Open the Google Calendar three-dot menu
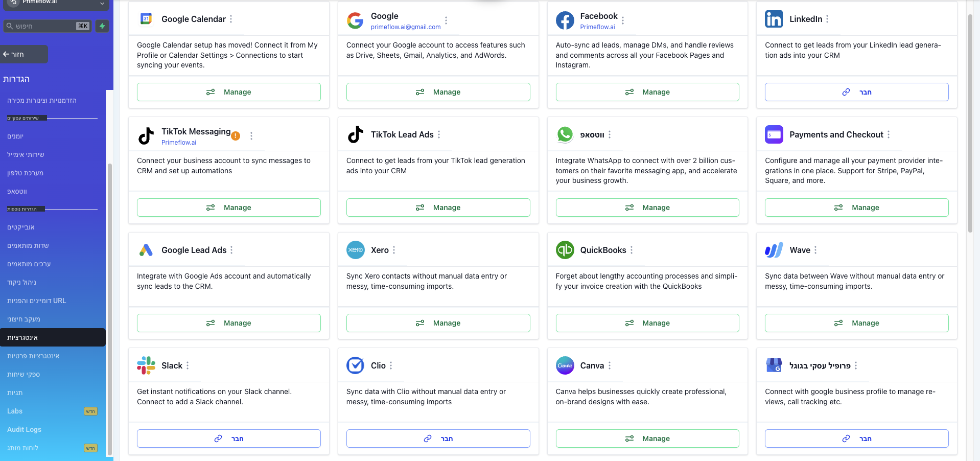Image resolution: width=980 pixels, height=461 pixels. point(231,19)
